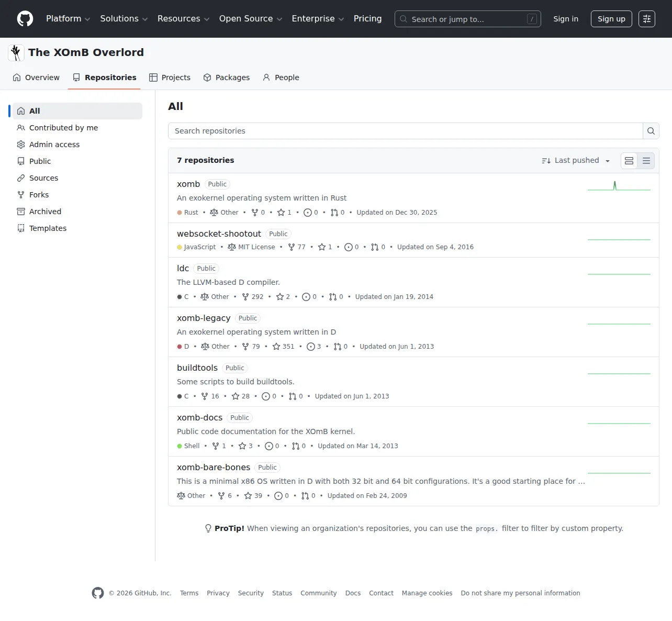672x621 pixels.
Task: Open the xomb repository
Action: coord(188,184)
